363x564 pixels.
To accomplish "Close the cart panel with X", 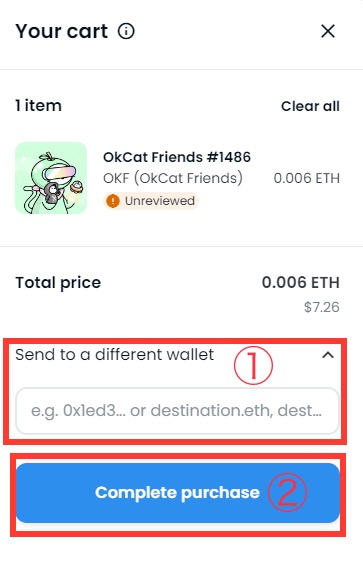I will coord(328,31).
